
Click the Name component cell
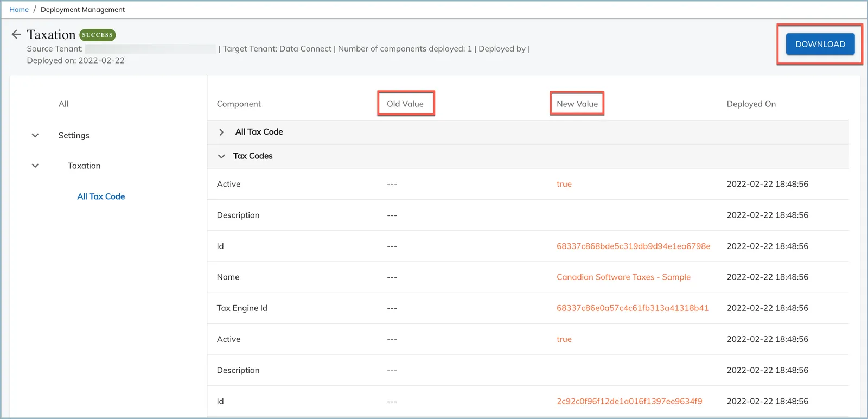click(228, 277)
